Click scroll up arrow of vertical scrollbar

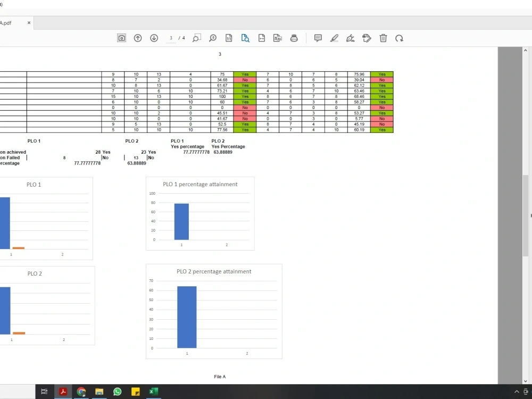pos(526,50)
